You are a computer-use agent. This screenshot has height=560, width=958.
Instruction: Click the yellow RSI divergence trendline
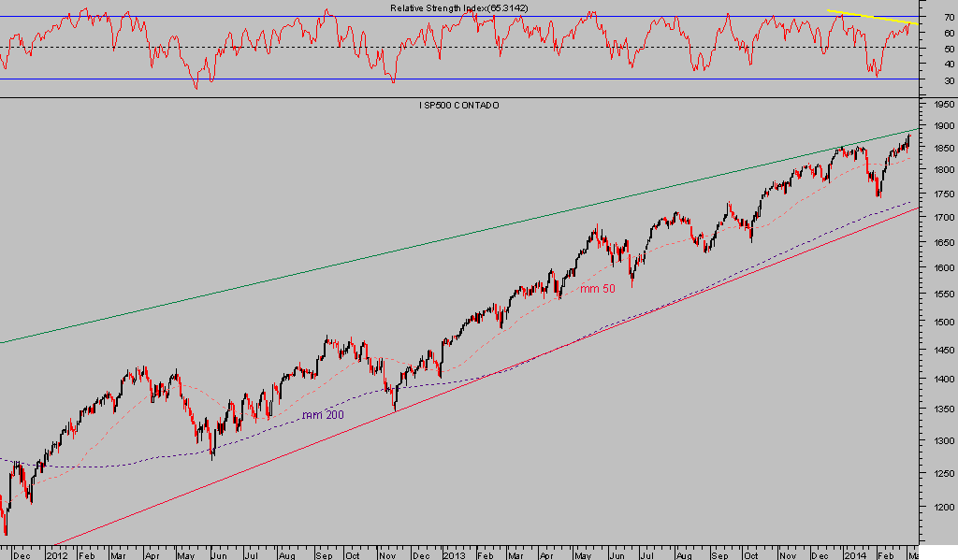870,16
